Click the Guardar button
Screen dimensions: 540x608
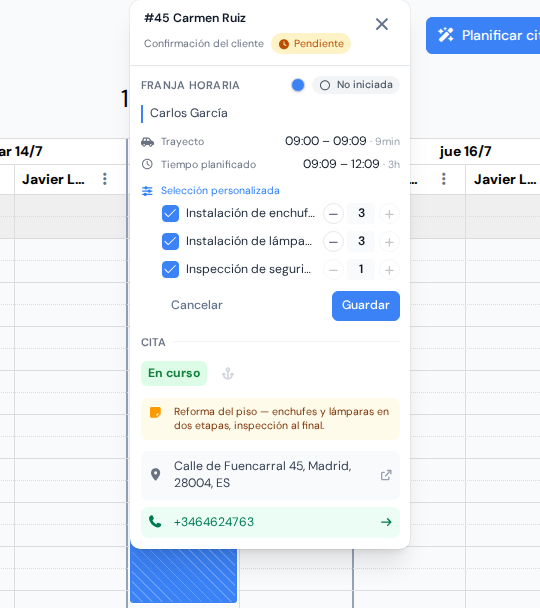pos(366,306)
